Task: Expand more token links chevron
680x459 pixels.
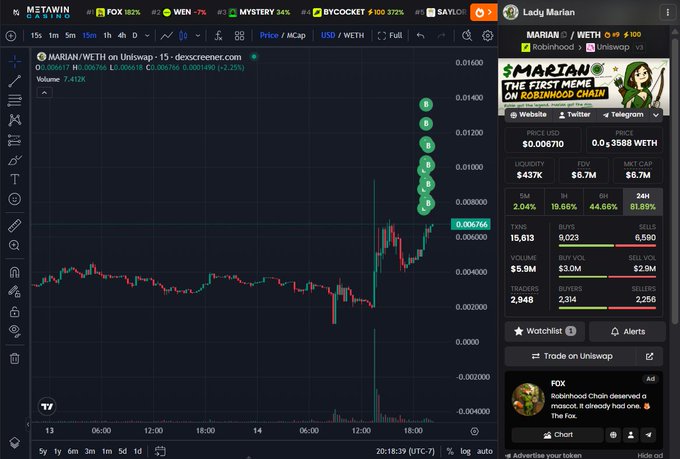Action: (x=656, y=115)
